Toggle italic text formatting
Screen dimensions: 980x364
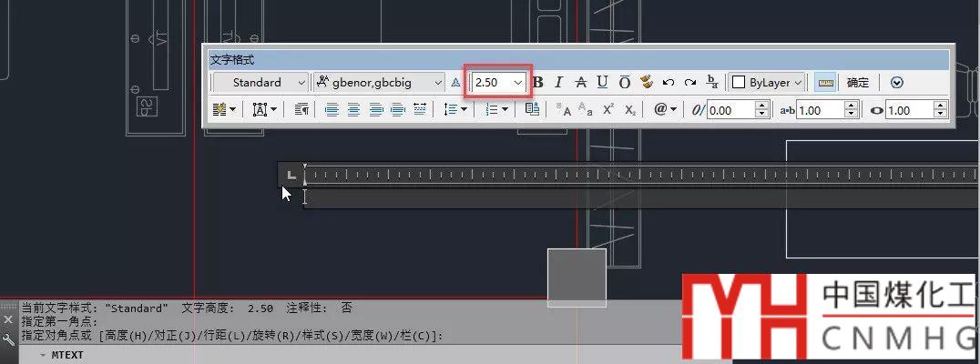558,83
